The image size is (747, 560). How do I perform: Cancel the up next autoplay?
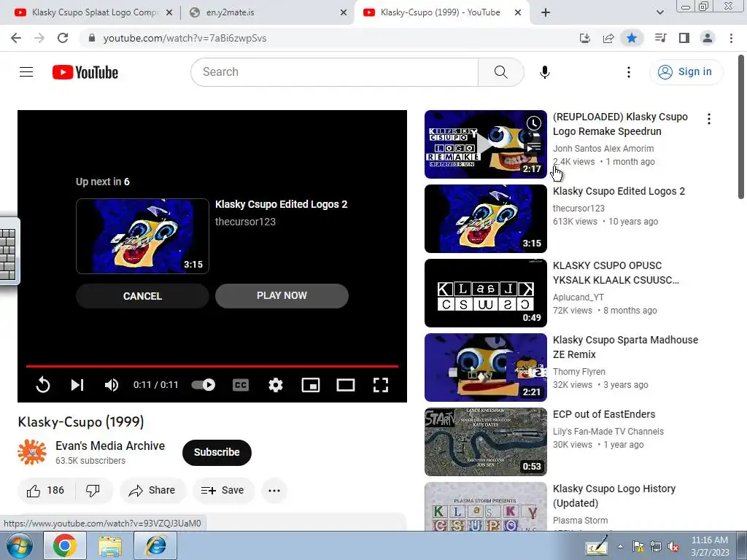pos(142,296)
